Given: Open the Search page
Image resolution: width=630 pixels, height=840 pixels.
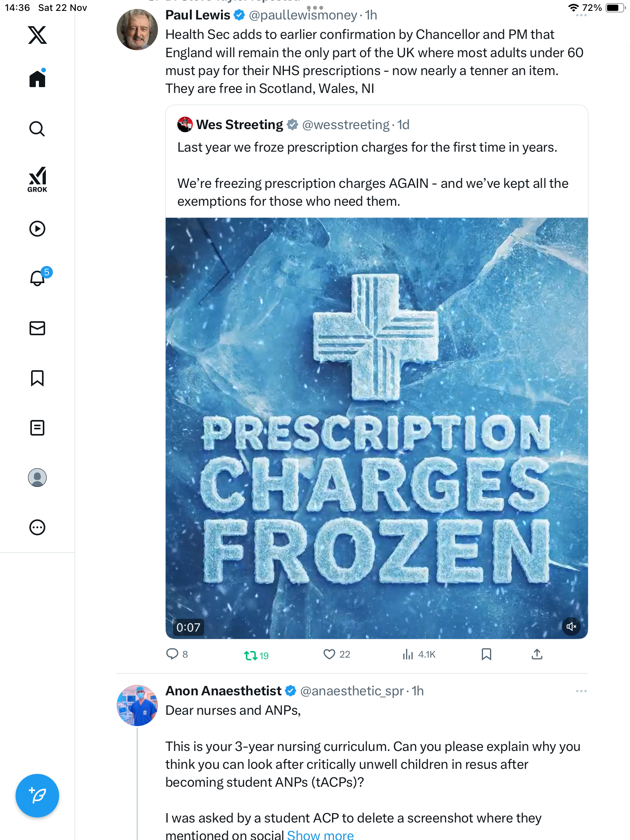Looking at the screenshot, I should click(37, 129).
